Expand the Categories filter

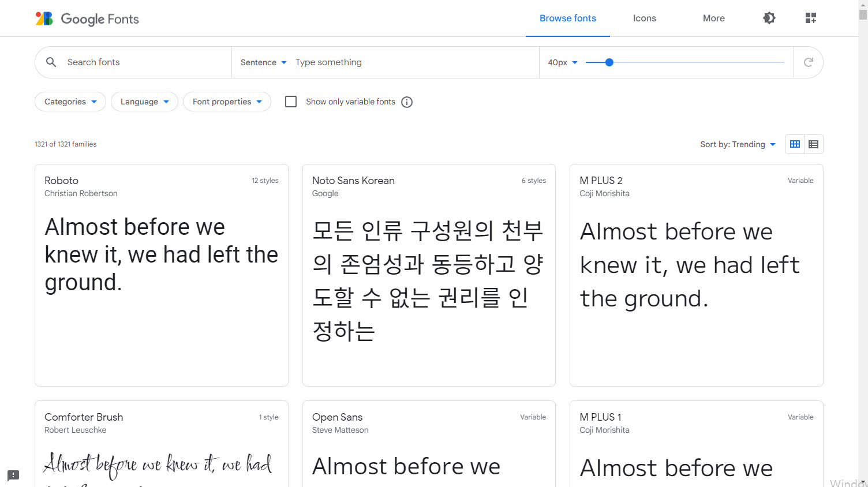(x=70, y=102)
